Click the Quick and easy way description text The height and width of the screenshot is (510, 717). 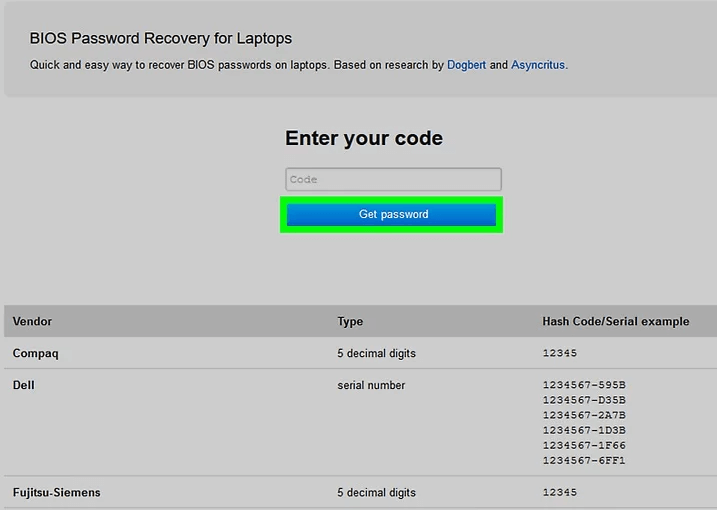tap(299, 65)
